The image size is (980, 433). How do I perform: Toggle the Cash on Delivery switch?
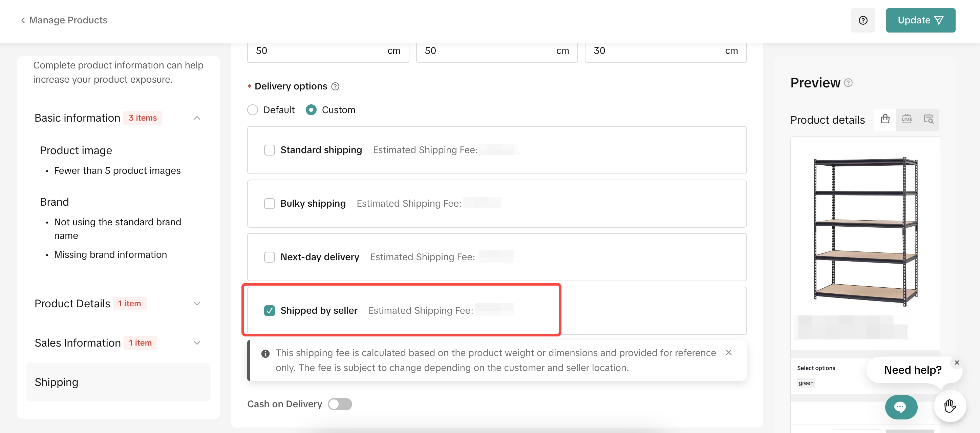(x=340, y=404)
